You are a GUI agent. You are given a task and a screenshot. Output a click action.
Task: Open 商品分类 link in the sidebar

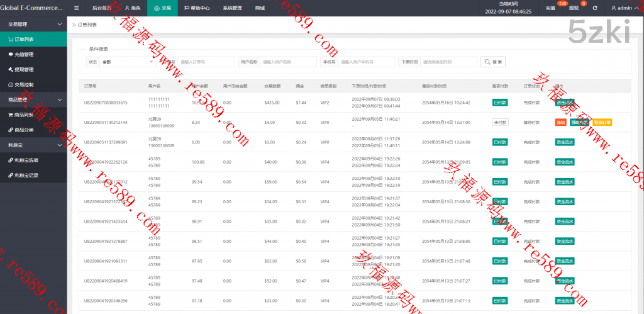click(x=24, y=130)
